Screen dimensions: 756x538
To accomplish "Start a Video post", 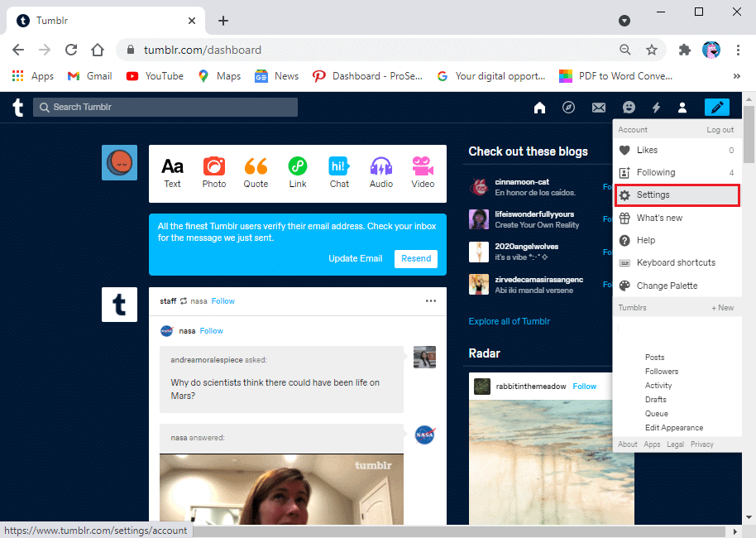I will point(423,172).
